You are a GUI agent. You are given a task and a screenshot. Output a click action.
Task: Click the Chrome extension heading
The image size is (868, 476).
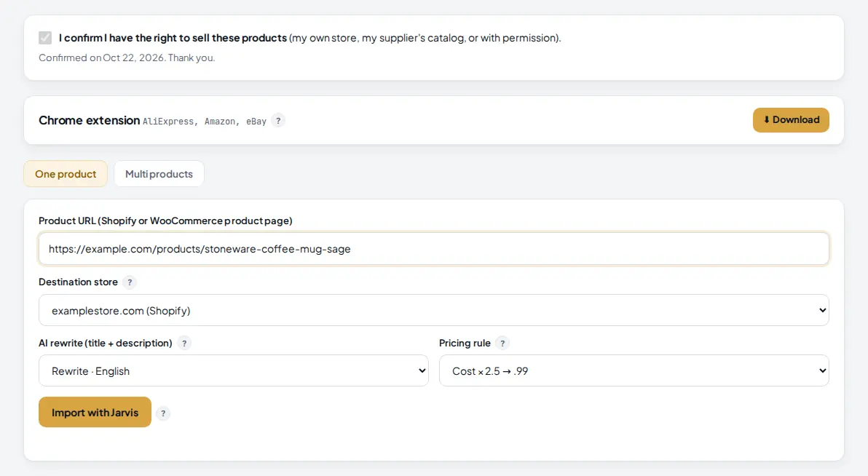(x=89, y=120)
